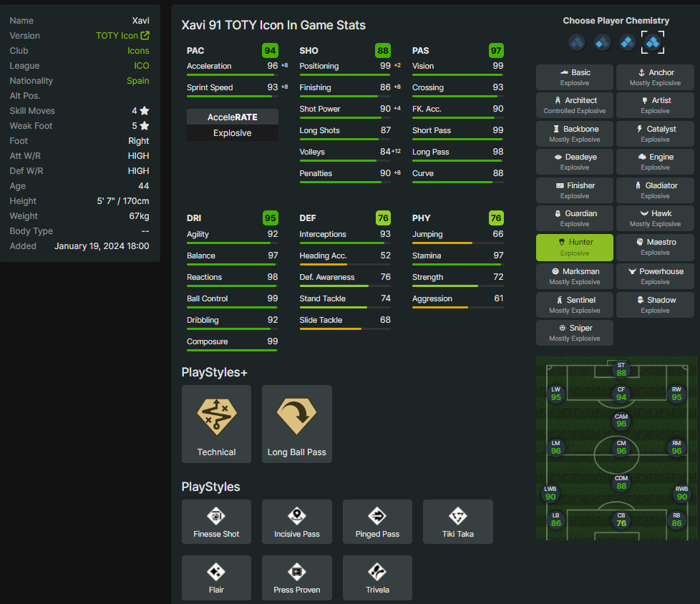Select the Deadeye chemistry style
Viewport: 700px width, 604px height.
point(575,162)
